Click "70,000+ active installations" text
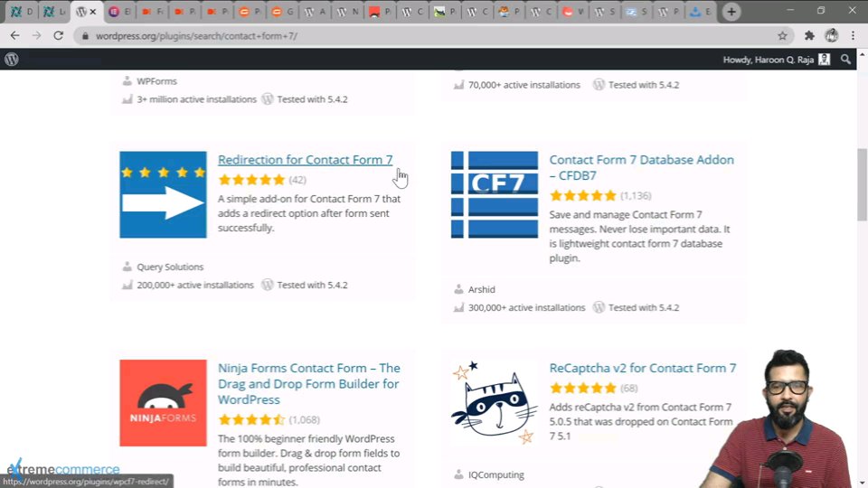This screenshot has width=868, height=488. (x=524, y=85)
